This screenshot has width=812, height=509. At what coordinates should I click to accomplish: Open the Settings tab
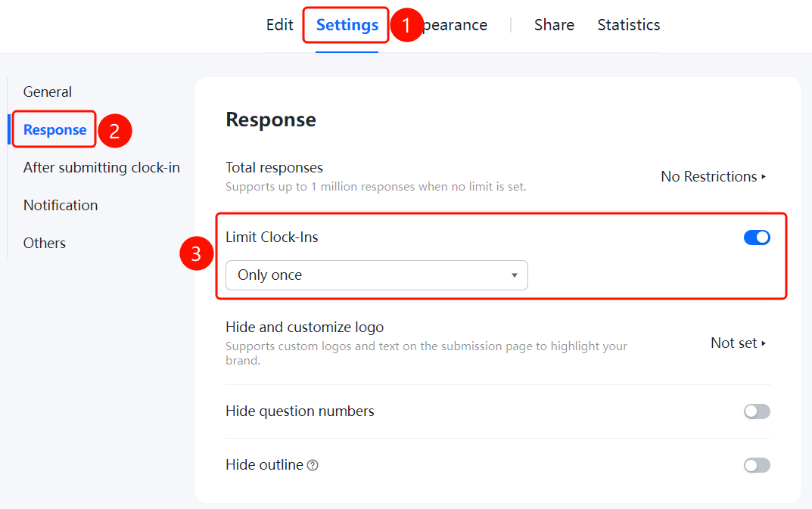(x=347, y=25)
